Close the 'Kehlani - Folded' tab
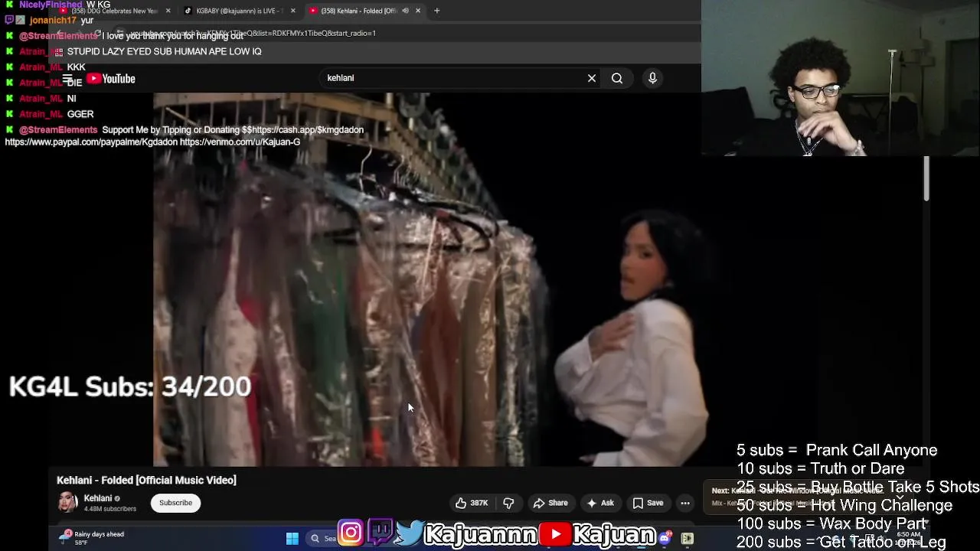The image size is (980, 551). tap(417, 11)
